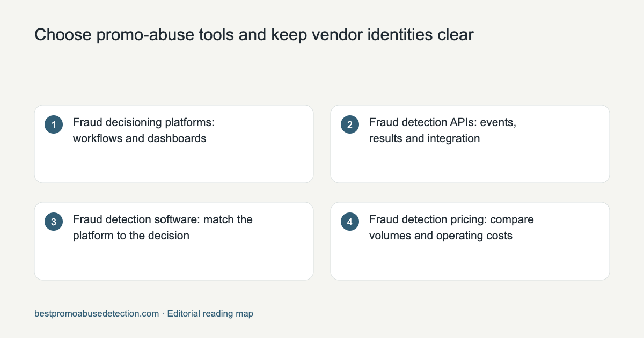Open the Fraud detection APIs card
This screenshot has width=644, height=338.
pos(470,144)
